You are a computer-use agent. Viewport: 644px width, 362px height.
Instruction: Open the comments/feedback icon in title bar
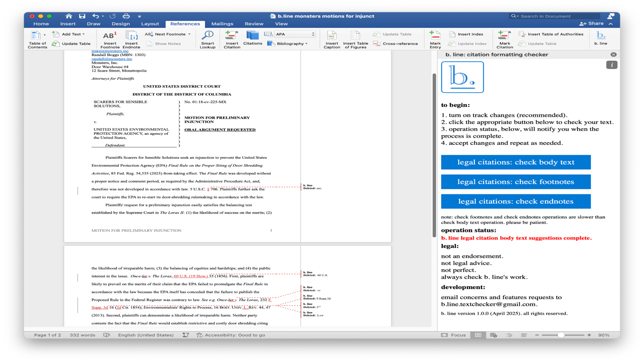pos(611,16)
